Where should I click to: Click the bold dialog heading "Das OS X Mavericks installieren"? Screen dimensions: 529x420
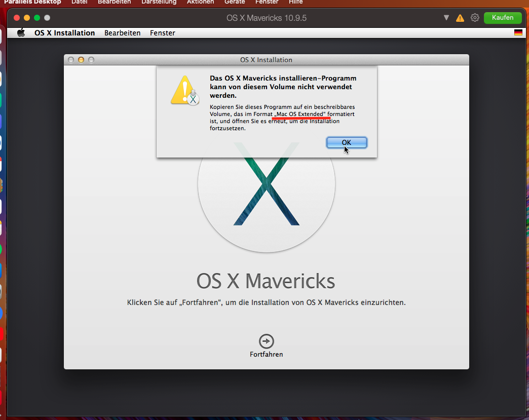[x=283, y=87]
